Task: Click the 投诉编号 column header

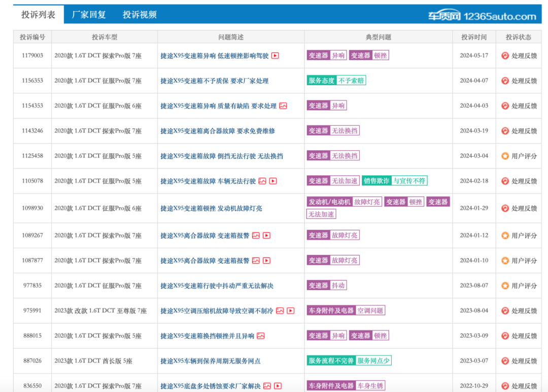Action: point(32,37)
